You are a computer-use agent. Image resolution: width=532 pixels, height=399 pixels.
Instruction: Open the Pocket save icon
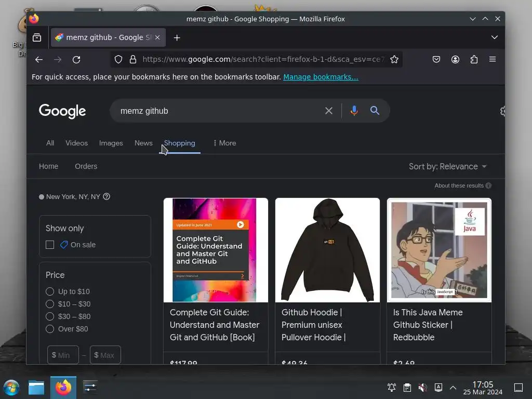[436, 59]
